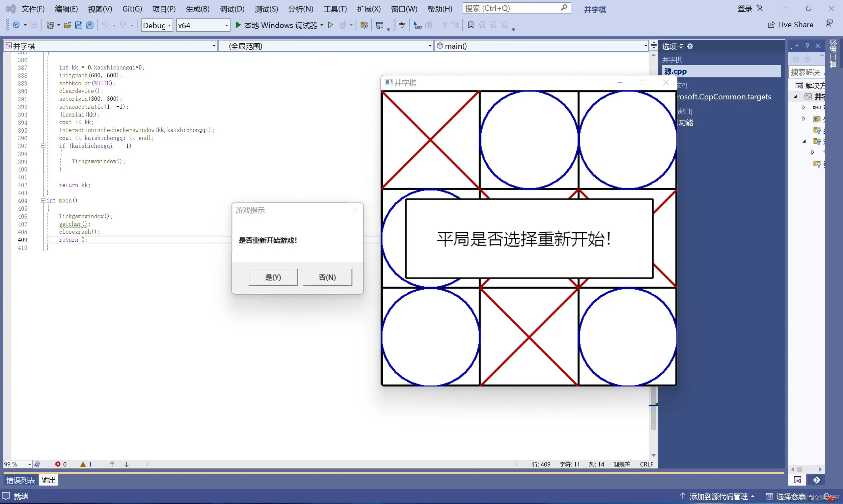Click the spell check abc icon
843x504 pixels.
[402, 25]
